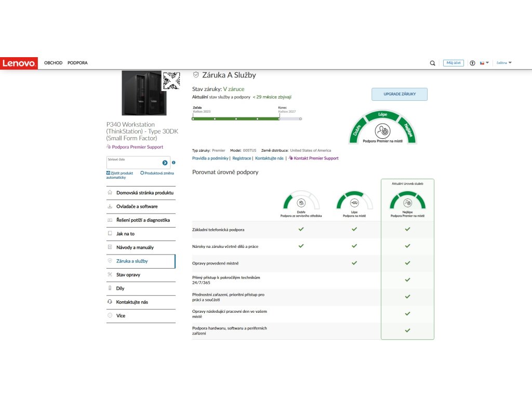This screenshot has width=532, height=399.
Task: Click the search magnifier icon in header
Action: pyautogui.click(x=432, y=63)
